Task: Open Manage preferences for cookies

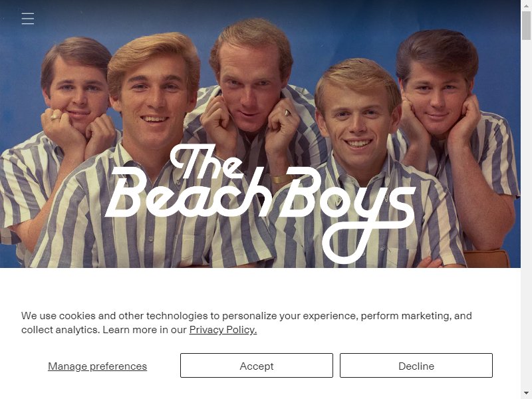Action: [x=97, y=366]
